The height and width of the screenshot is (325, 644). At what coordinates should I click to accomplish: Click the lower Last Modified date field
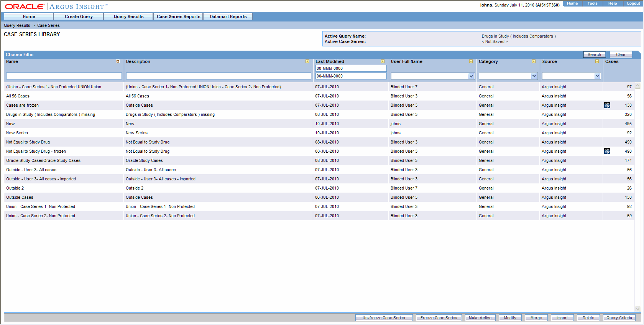(x=351, y=76)
